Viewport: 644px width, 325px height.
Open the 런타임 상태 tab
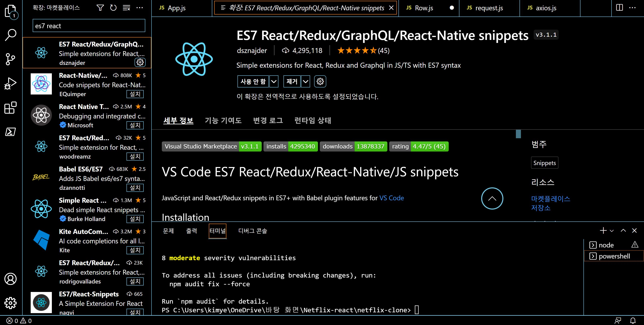tap(313, 120)
